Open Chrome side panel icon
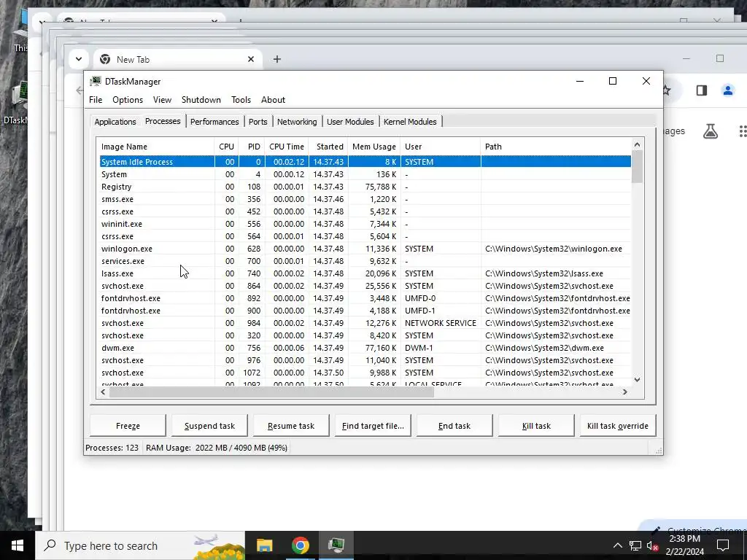 coord(701,90)
